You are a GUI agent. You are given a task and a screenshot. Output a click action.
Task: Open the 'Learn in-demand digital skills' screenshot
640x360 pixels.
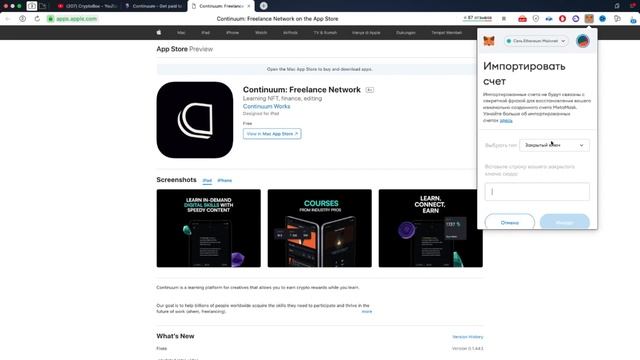[209, 228]
